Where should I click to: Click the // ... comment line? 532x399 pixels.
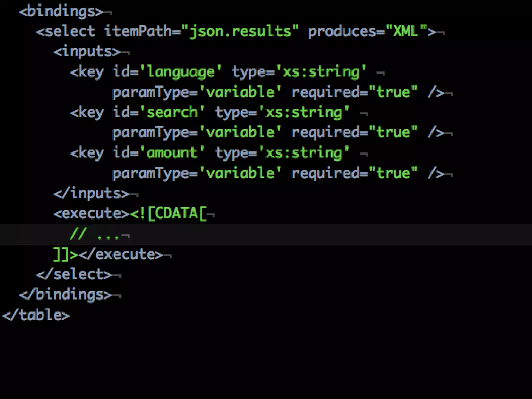[x=95, y=234]
